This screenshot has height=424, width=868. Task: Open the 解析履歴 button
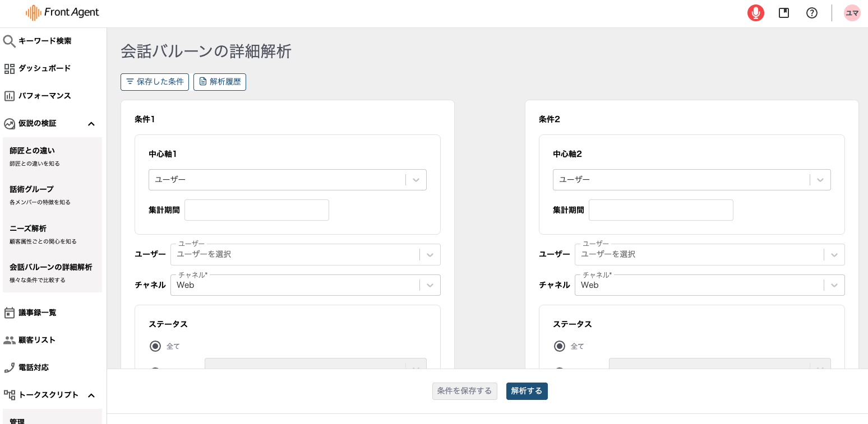[220, 82]
